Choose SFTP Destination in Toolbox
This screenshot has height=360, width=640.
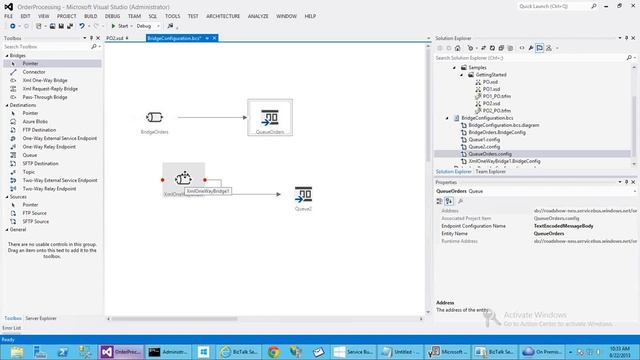click(x=40, y=163)
